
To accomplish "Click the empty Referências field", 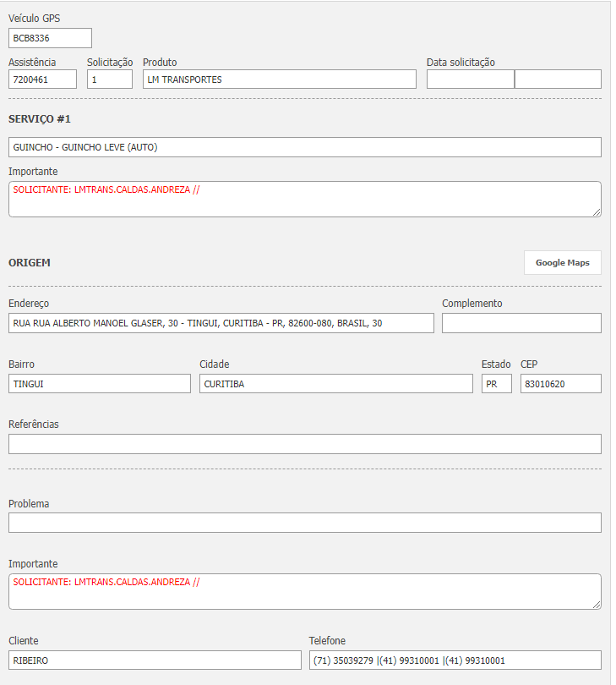I will coord(304,444).
